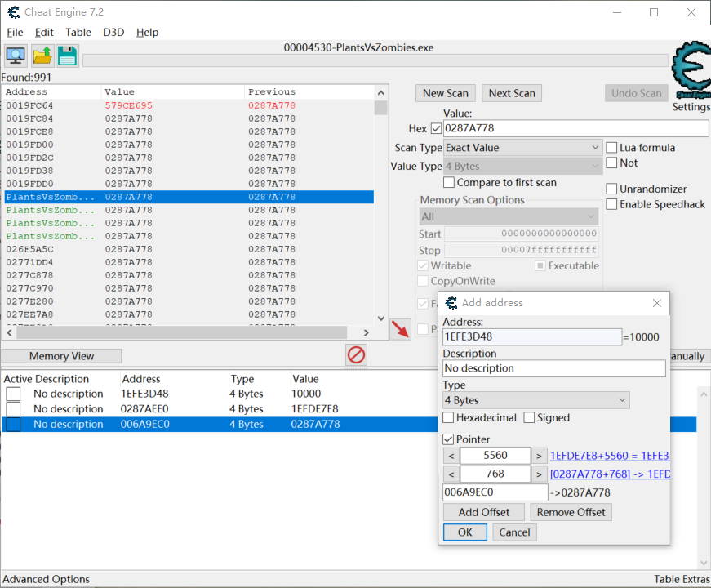This screenshot has width=711, height=588.
Task: Click Add Offset button
Action: coord(484,512)
